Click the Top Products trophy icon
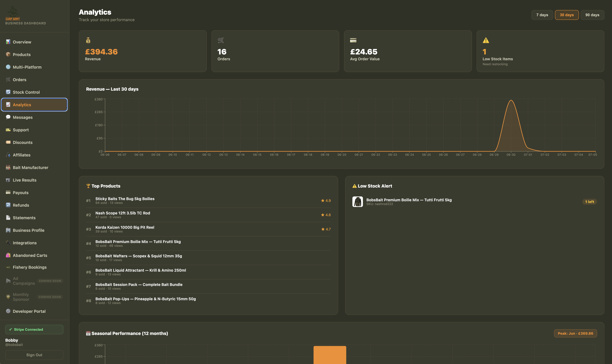This screenshot has height=364, width=612. [x=88, y=186]
